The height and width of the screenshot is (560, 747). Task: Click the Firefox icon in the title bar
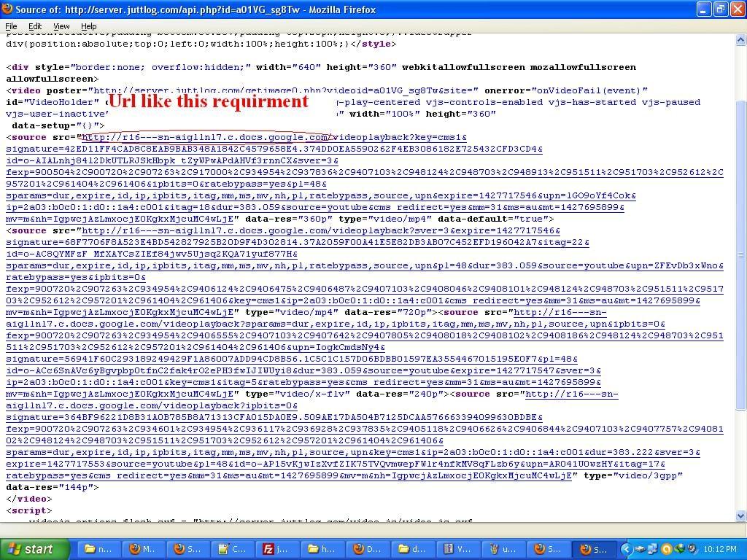(x=8, y=9)
